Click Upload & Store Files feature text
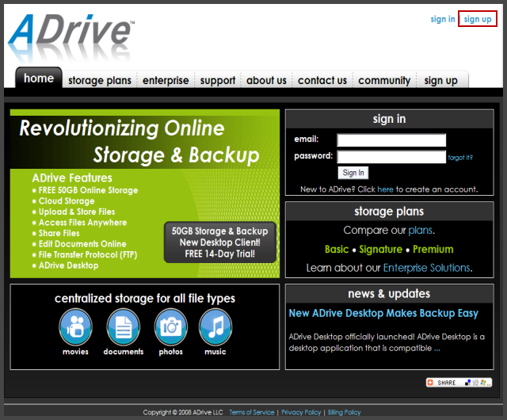This screenshot has height=420, width=507. tap(77, 212)
